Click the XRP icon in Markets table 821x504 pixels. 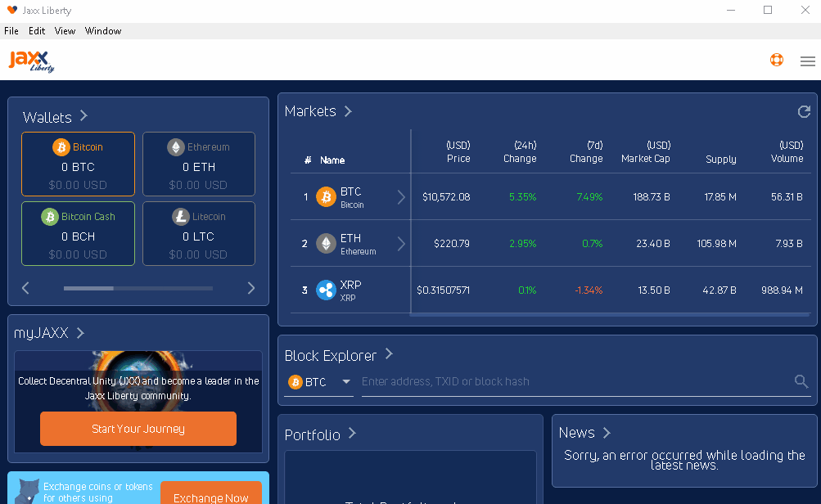click(x=327, y=290)
